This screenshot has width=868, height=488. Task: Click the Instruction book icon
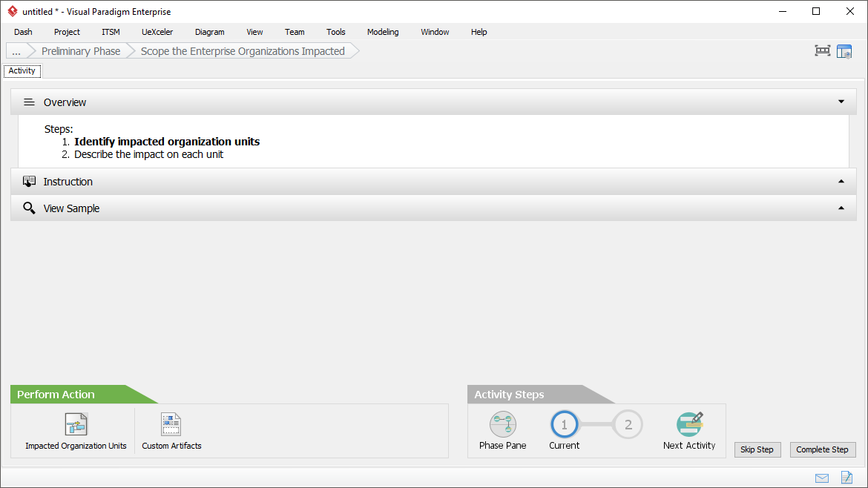coord(30,182)
